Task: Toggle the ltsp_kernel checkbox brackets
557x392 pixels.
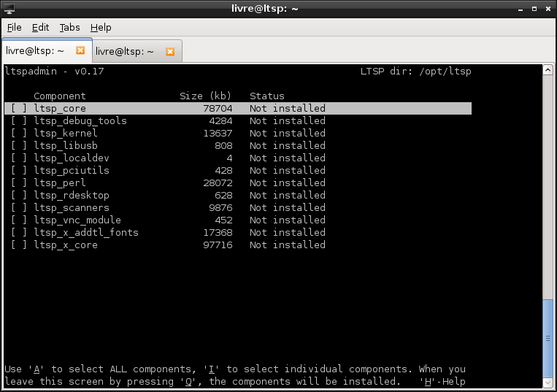Action: click(19, 133)
